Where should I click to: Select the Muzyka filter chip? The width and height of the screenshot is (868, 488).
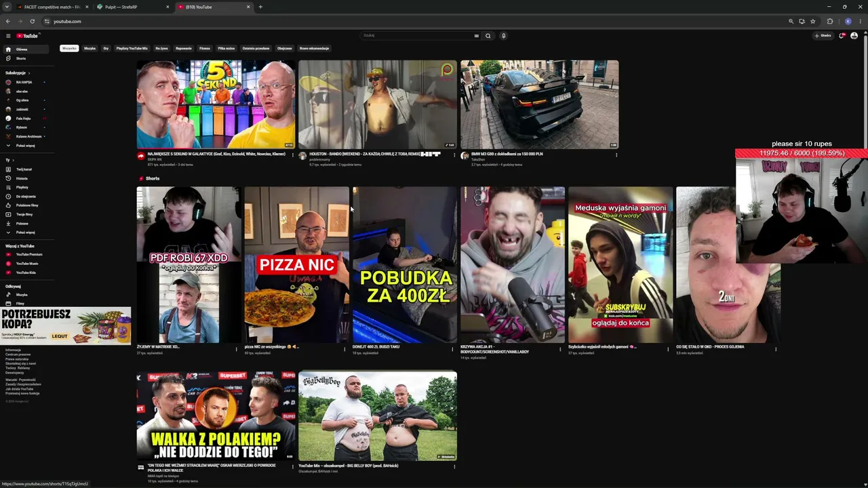90,48
